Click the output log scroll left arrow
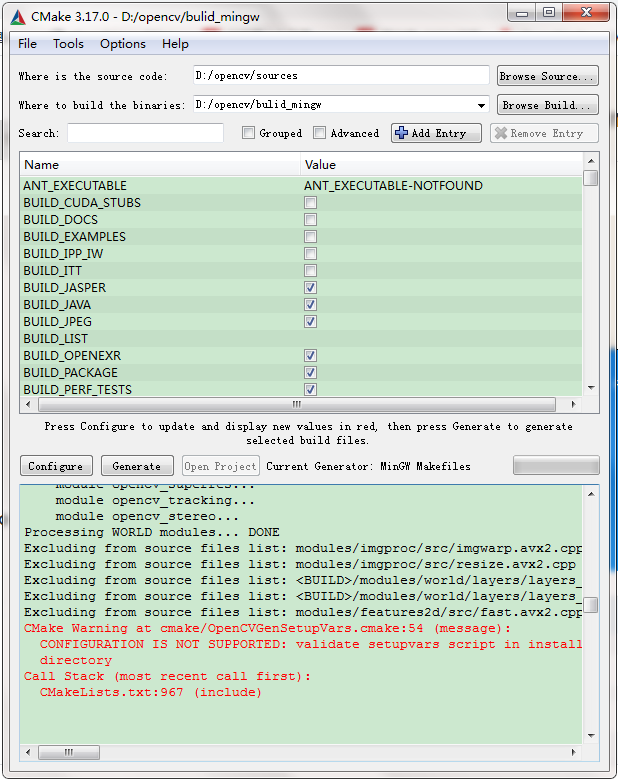Screen dimensions: 618x780 [x=28, y=752]
